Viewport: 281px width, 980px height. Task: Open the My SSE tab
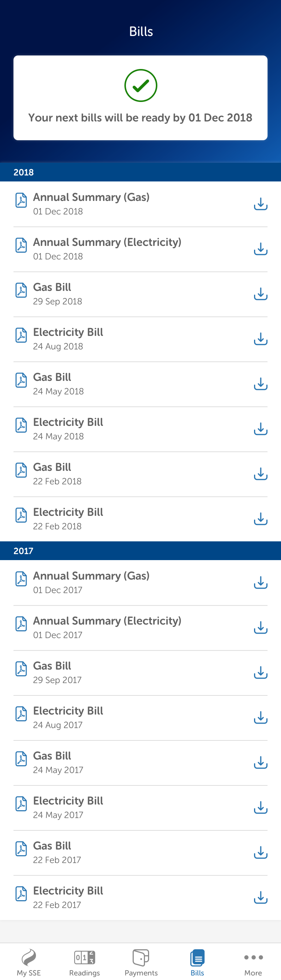29,962
